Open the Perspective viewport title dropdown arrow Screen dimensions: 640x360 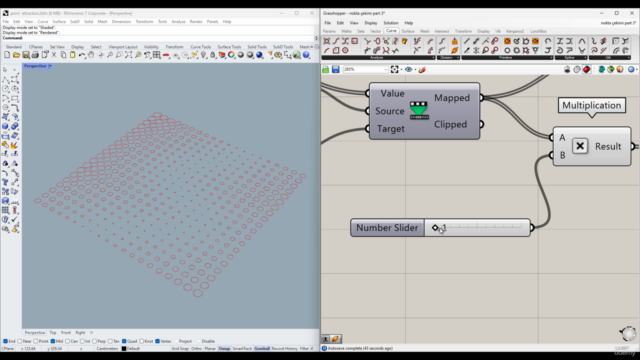pyautogui.click(x=50, y=66)
